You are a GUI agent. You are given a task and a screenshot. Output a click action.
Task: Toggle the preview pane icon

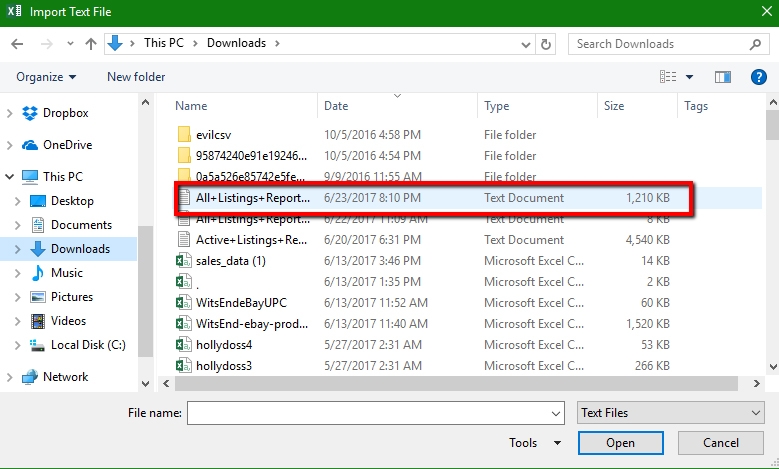click(724, 77)
